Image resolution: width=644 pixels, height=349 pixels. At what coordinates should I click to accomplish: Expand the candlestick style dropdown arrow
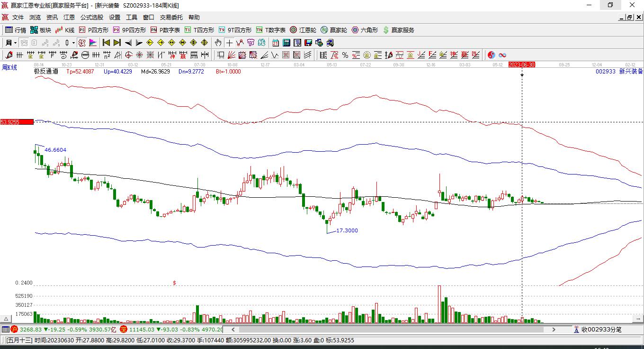73,43
